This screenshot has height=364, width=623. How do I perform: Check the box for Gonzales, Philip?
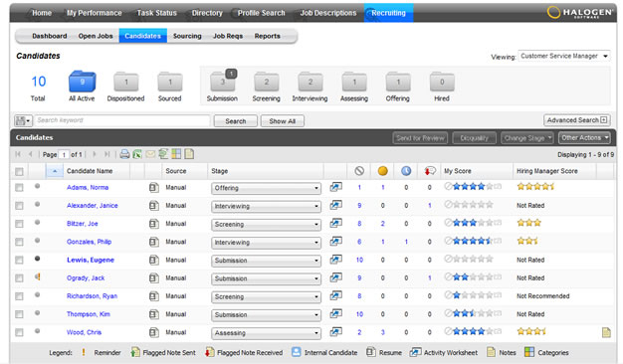coord(19,242)
